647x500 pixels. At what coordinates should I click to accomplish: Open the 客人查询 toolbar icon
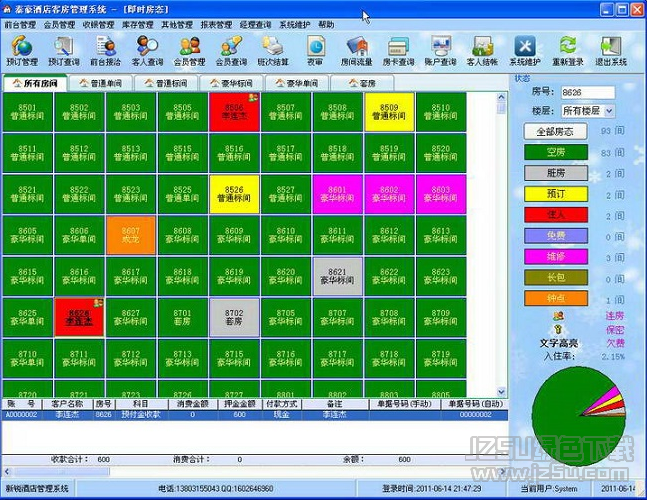coord(147,51)
